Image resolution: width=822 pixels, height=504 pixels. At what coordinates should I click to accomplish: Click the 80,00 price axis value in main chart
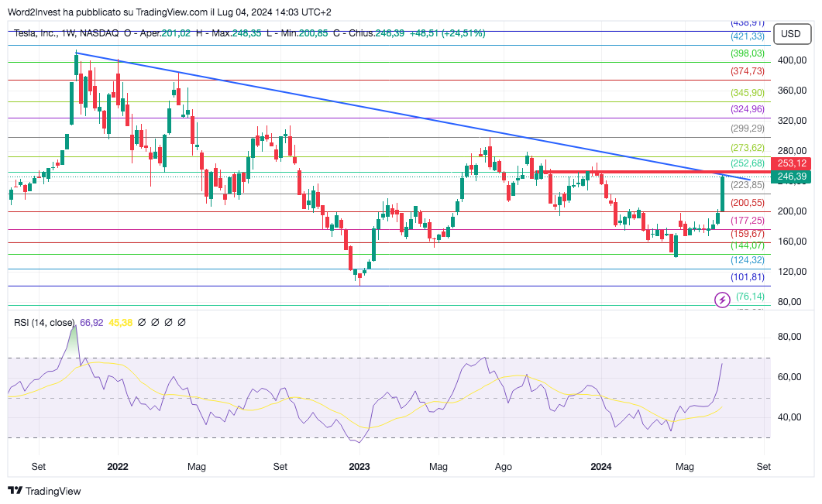[789, 302]
